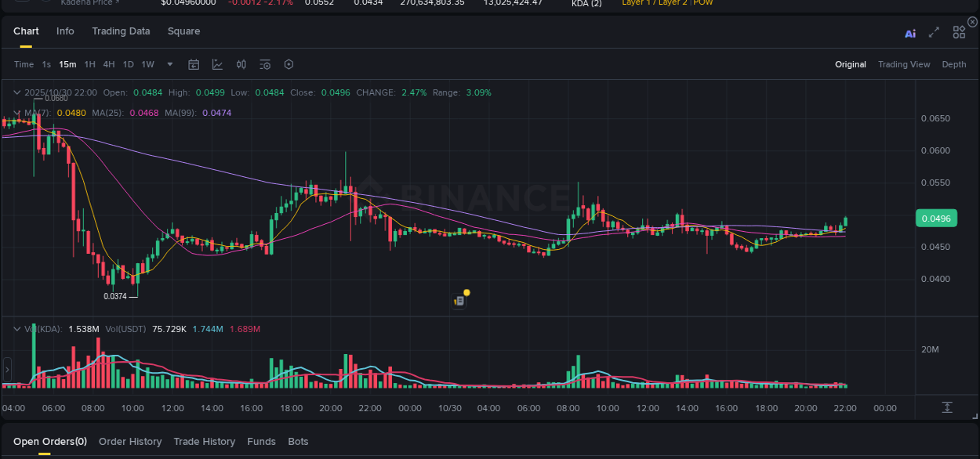Screen dimensions: 980x459
Task: Switch to the Trading Data tab
Action: click(121, 31)
